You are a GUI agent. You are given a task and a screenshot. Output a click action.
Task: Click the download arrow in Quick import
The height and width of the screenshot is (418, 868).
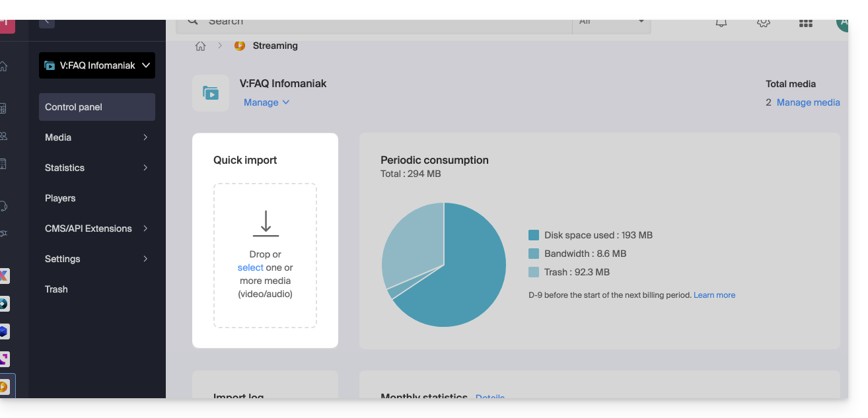(266, 224)
